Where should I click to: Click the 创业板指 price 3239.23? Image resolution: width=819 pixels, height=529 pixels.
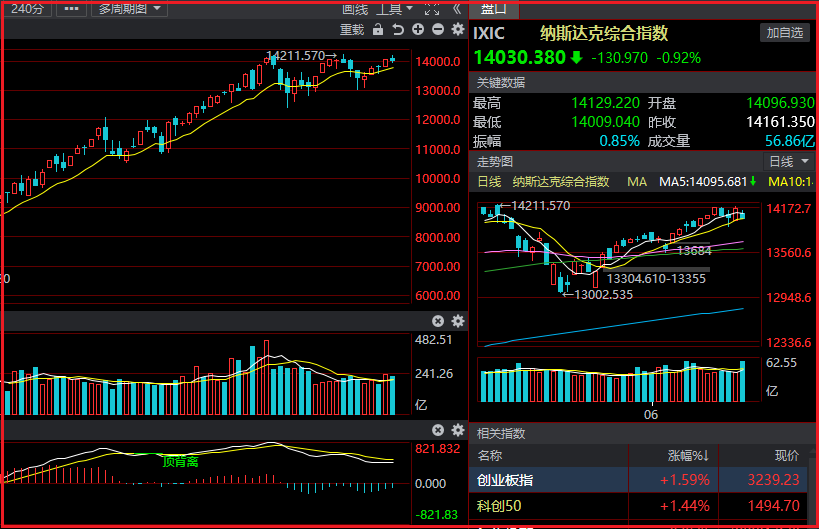tap(773, 480)
